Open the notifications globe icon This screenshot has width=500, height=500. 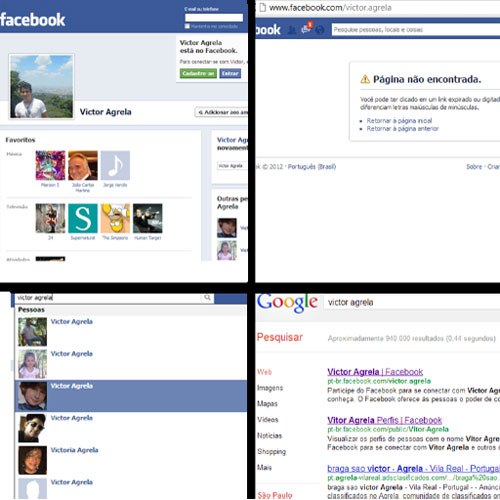pyautogui.click(x=320, y=30)
